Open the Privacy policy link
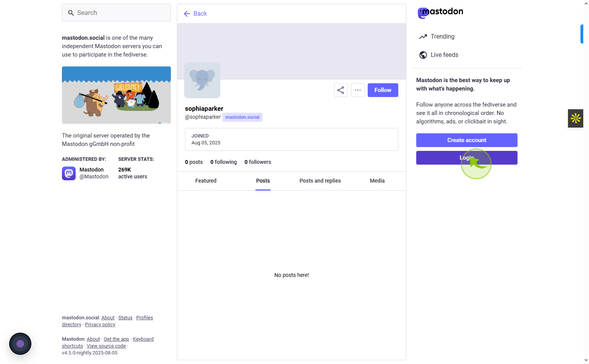 click(100, 325)
